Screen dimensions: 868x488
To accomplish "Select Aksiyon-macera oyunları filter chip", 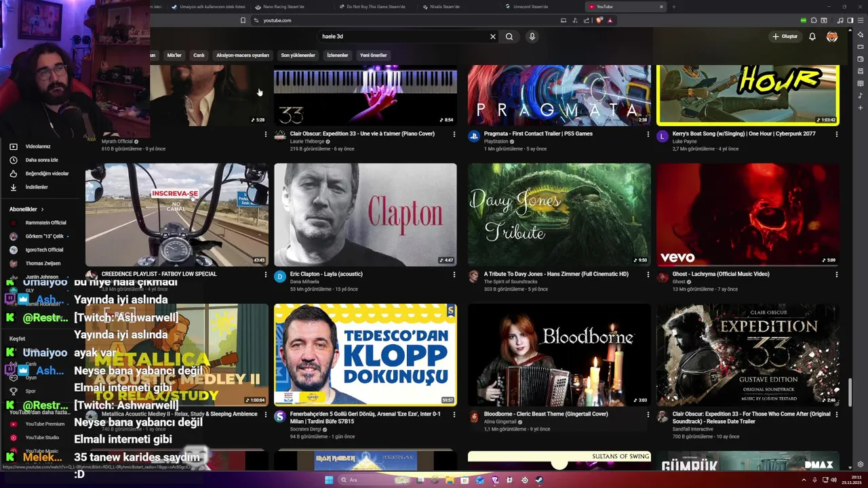I will point(243,55).
